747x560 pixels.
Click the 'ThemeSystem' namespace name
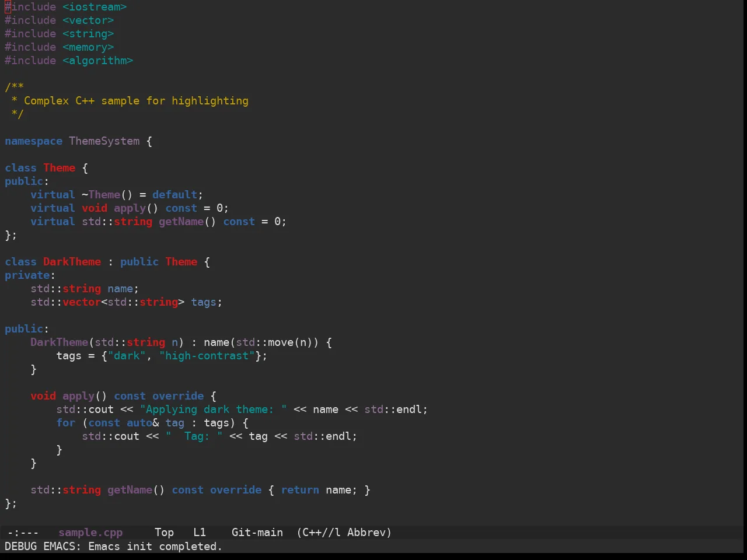(104, 141)
